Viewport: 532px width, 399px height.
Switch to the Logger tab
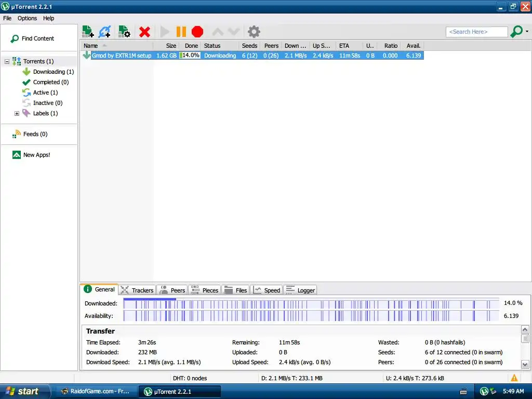(300, 290)
